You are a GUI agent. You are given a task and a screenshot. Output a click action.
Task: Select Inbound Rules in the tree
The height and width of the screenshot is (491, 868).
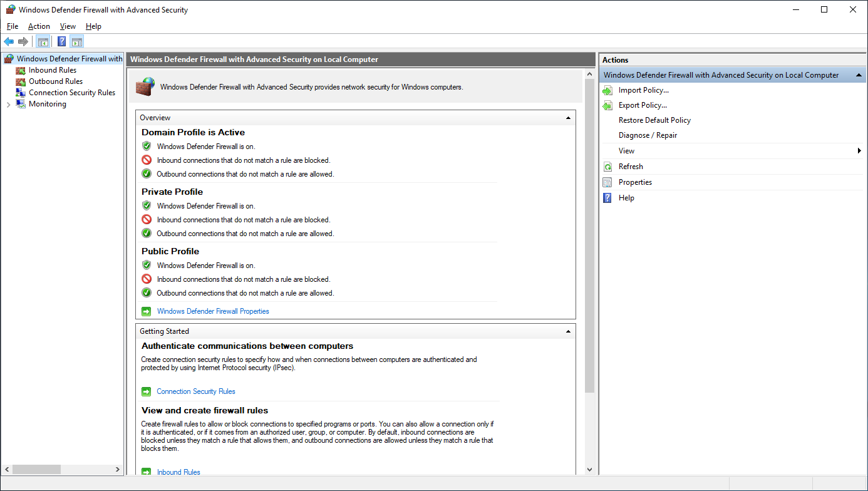pyautogui.click(x=52, y=70)
